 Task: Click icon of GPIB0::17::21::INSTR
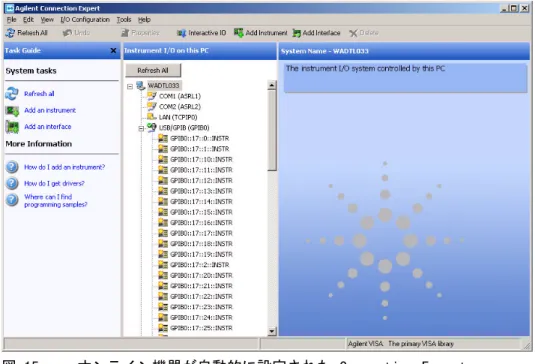click(x=163, y=286)
